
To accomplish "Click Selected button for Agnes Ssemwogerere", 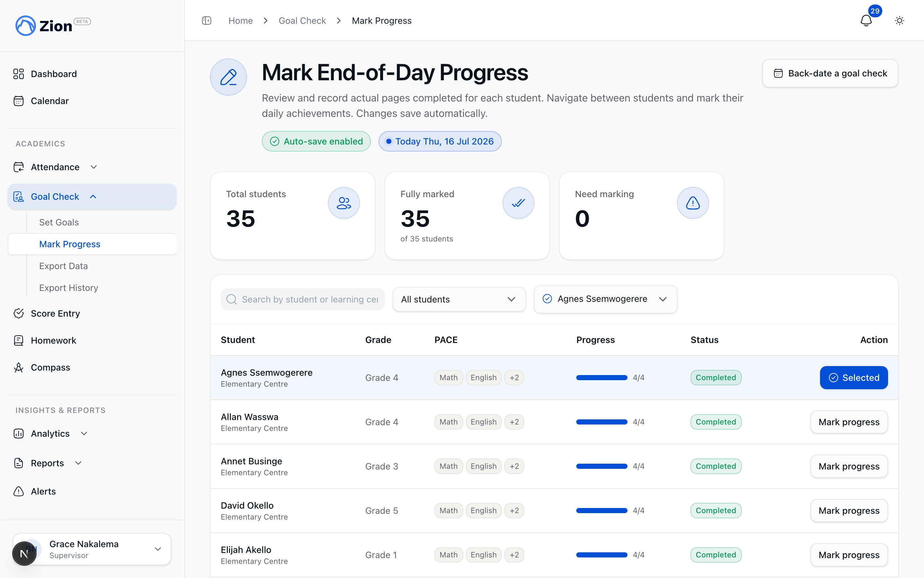I will (854, 378).
